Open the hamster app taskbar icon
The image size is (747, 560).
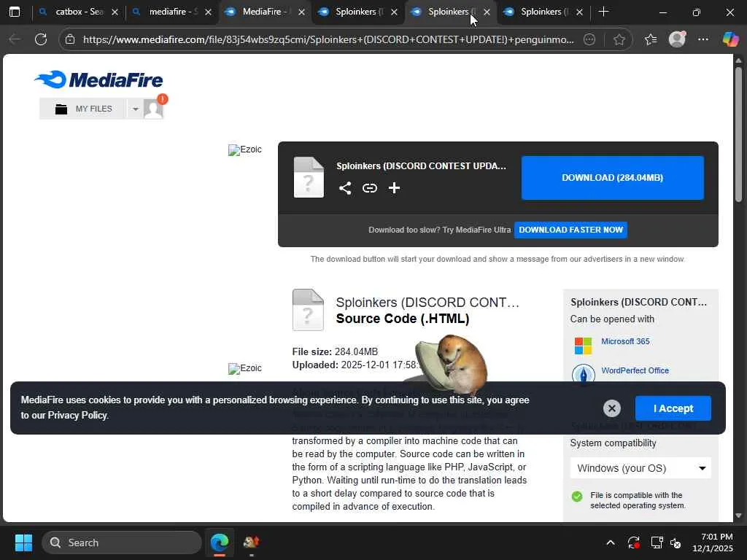[x=251, y=542]
